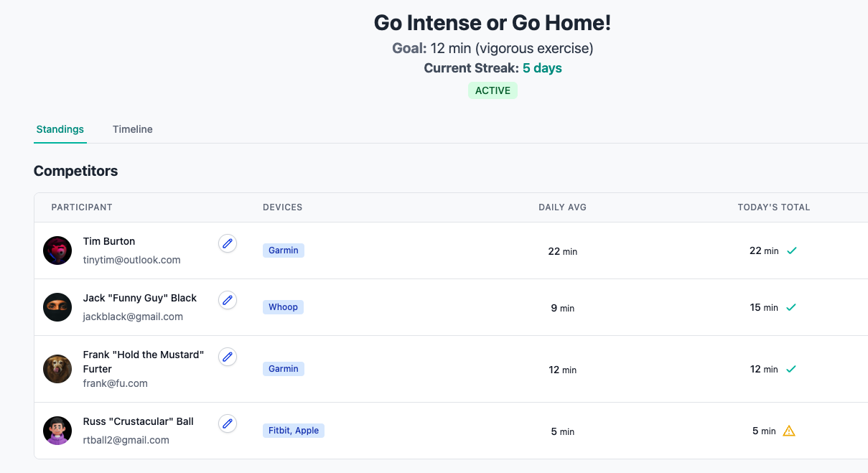The height and width of the screenshot is (473, 868).
Task: Select the Standings tab
Action: (x=60, y=129)
